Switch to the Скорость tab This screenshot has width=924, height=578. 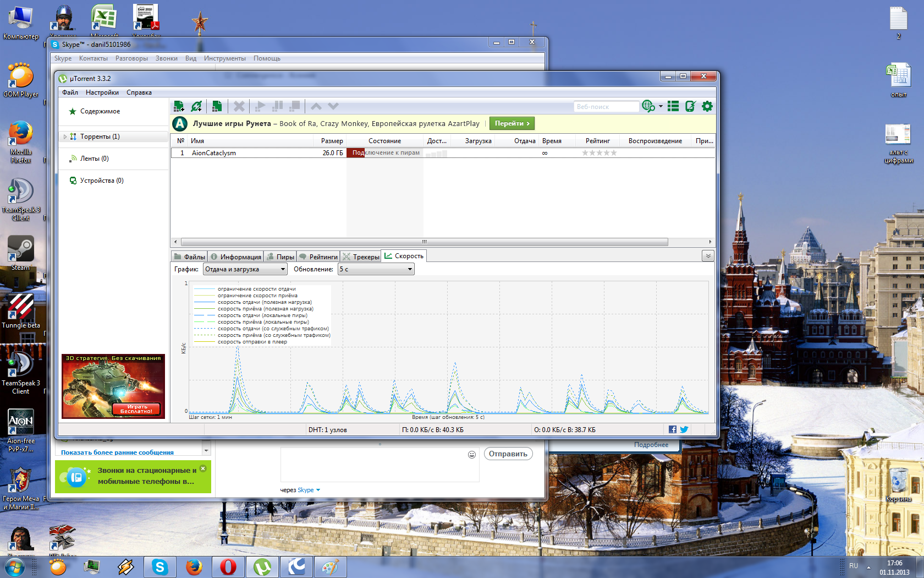click(404, 256)
